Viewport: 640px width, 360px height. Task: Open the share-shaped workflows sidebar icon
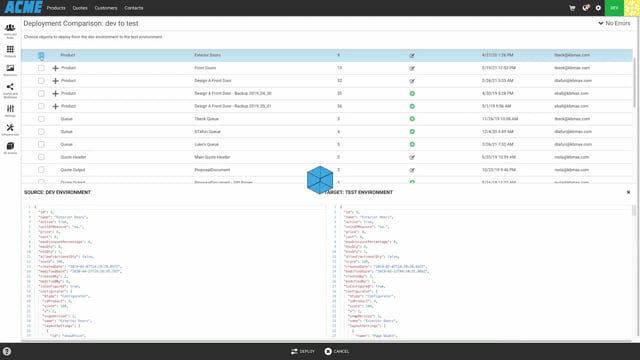click(x=10, y=90)
